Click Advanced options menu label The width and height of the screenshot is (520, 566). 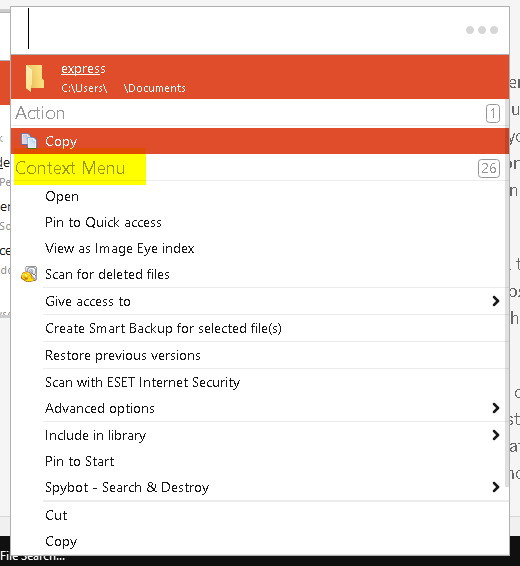click(100, 408)
